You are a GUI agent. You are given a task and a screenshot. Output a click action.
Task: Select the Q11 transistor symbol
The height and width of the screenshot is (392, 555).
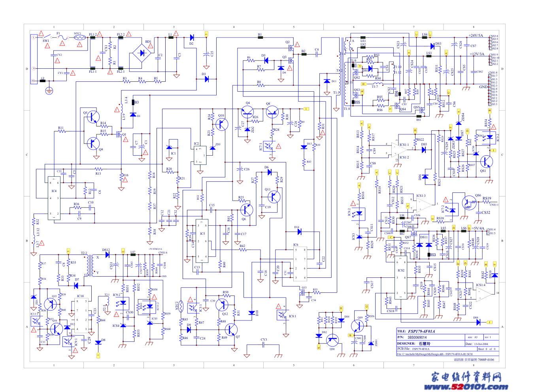pos(274,197)
